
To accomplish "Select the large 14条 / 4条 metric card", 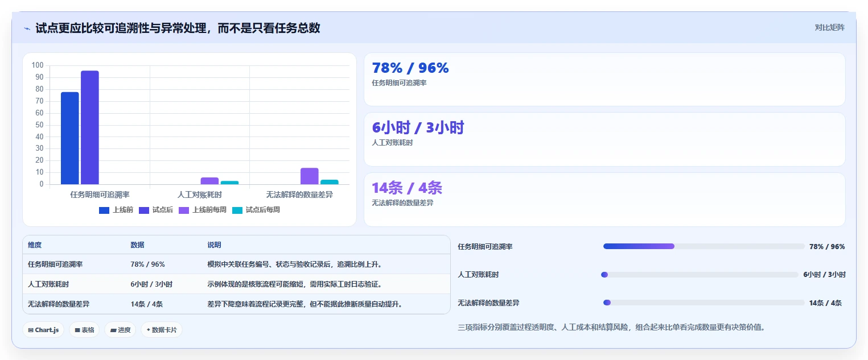I will [x=604, y=200].
